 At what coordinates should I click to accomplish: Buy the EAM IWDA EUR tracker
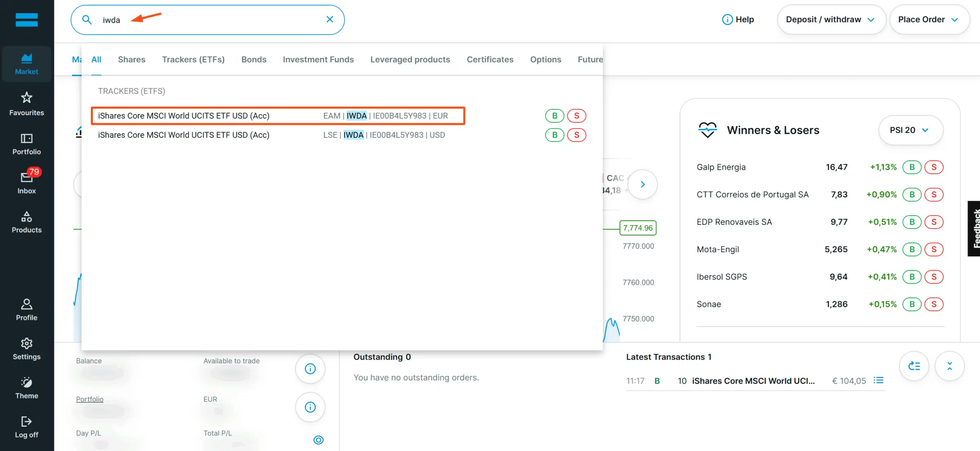[x=555, y=116]
